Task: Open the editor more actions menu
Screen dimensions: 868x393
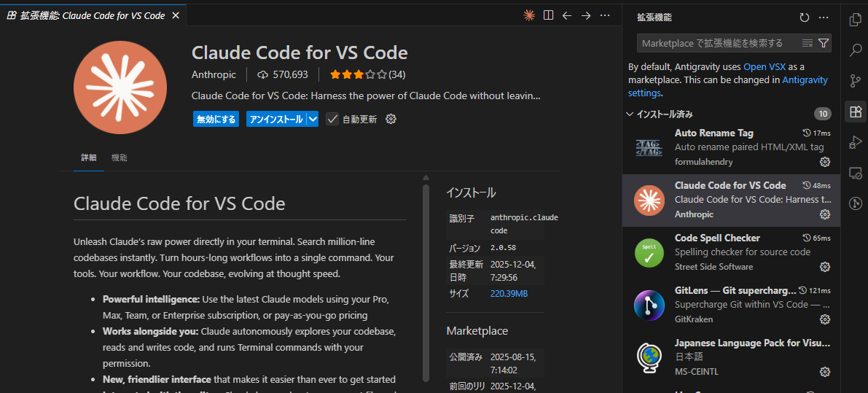Action: click(x=605, y=15)
